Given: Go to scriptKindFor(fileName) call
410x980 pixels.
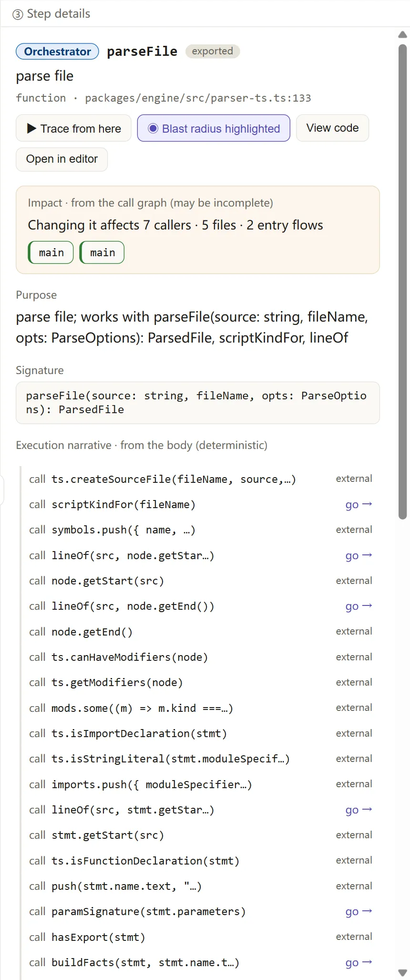Looking at the screenshot, I should coord(359,504).
